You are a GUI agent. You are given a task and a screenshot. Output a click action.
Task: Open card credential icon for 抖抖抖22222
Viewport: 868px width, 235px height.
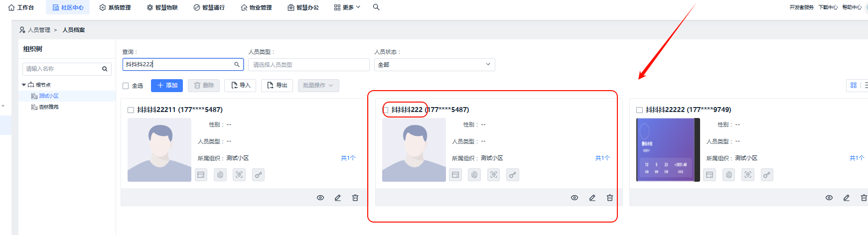click(x=710, y=175)
